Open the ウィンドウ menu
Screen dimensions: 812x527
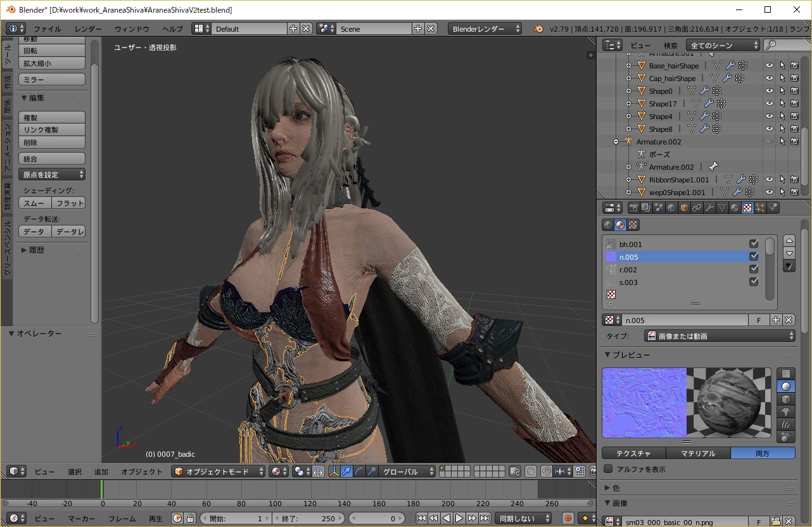(132, 29)
